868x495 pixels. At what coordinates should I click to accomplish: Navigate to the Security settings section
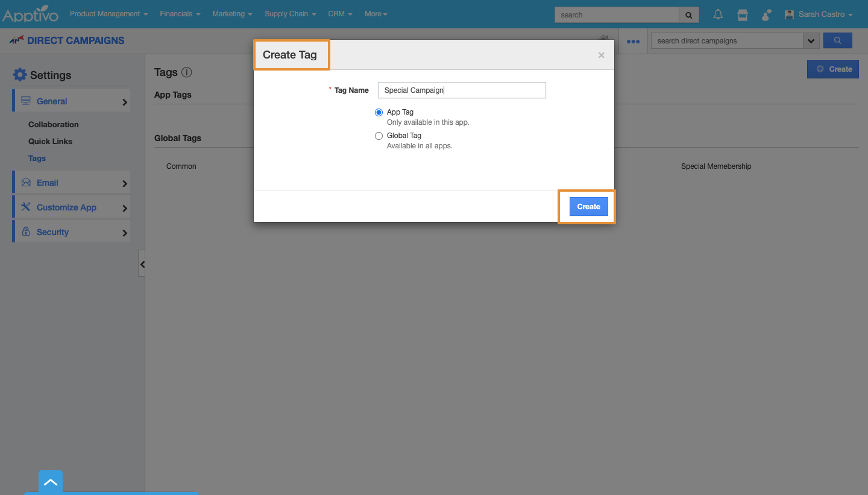point(53,232)
